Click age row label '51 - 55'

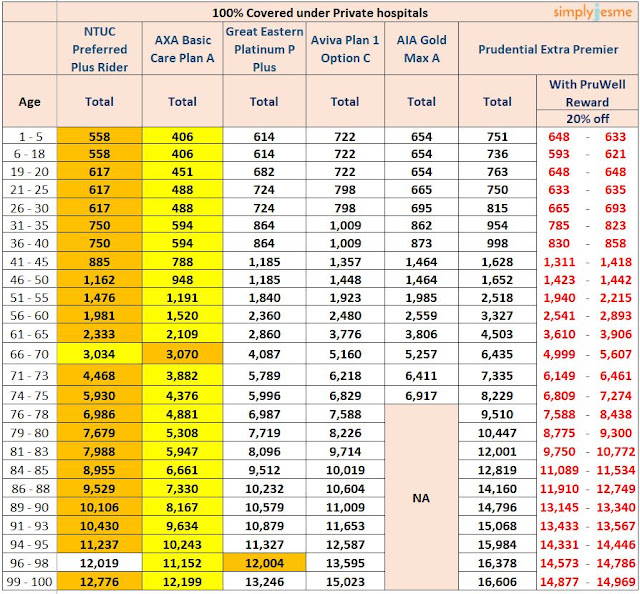point(29,298)
